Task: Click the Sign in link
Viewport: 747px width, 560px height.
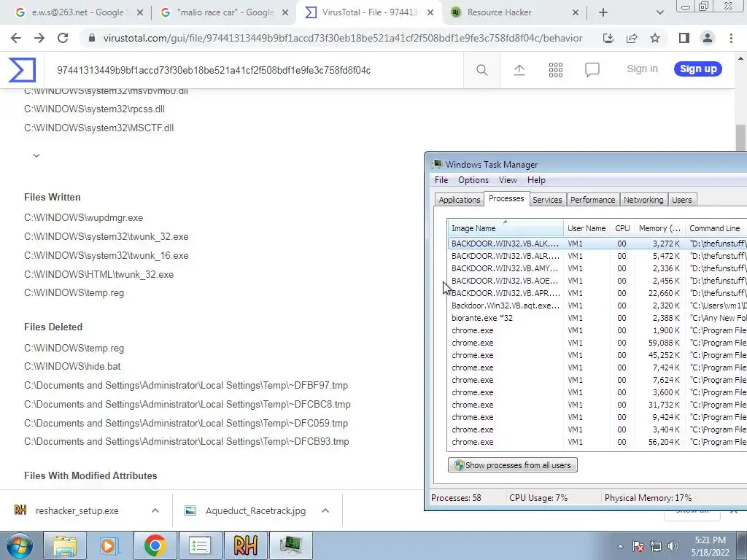Action: coord(642,69)
